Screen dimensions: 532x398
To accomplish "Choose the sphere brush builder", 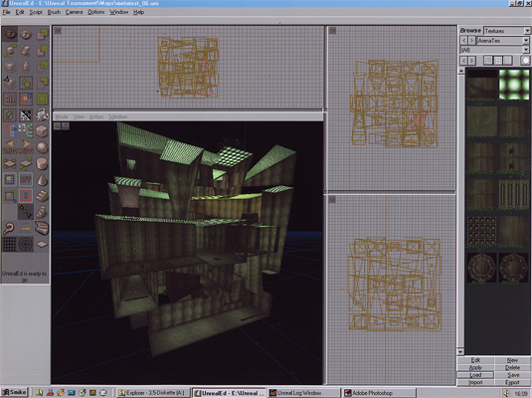I will click(42, 147).
